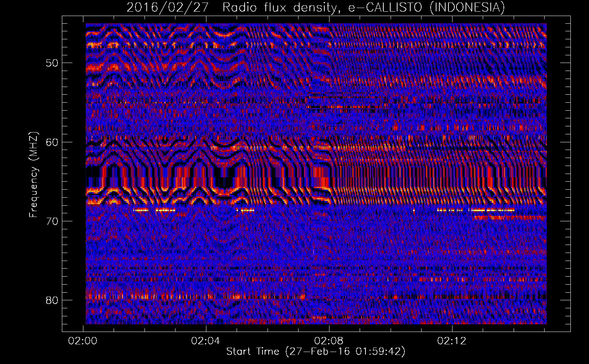Click the "Start Time (27-Feb-16 01:59:42)" label
Image resolution: width=589 pixels, height=364 pixels.
[316, 352]
